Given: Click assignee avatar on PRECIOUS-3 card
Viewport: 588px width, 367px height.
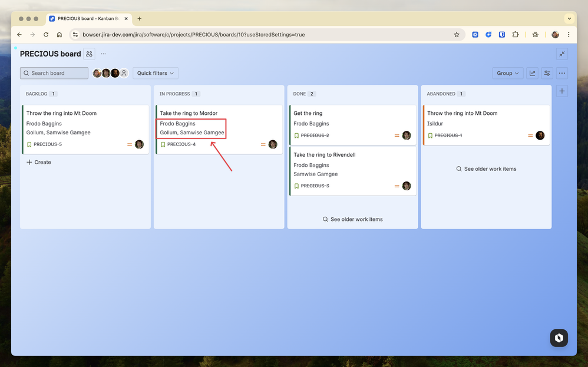Looking at the screenshot, I should tap(407, 186).
